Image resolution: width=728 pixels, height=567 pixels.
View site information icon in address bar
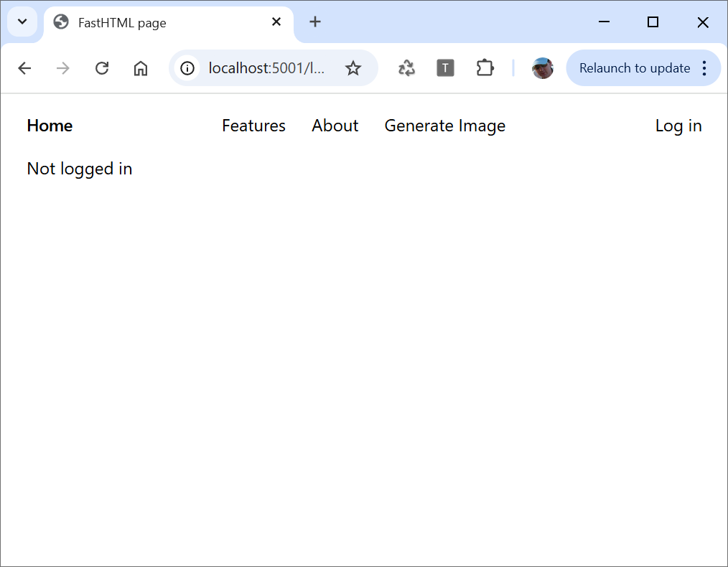(187, 68)
